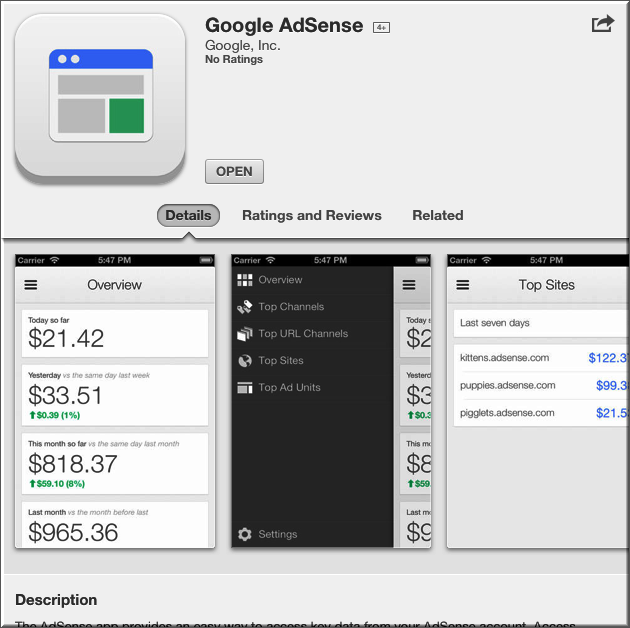Click the Top URL Channels stack icon

click(x=245, y=334)
